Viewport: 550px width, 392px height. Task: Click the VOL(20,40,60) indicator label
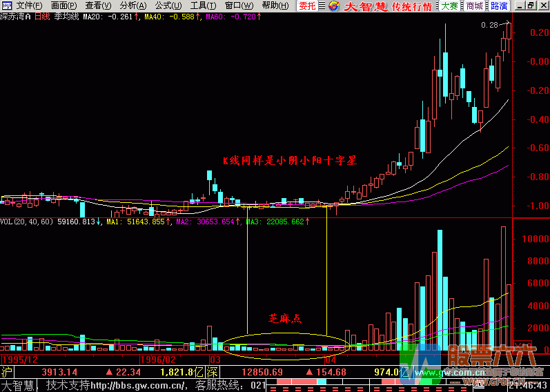pos(28,222)
